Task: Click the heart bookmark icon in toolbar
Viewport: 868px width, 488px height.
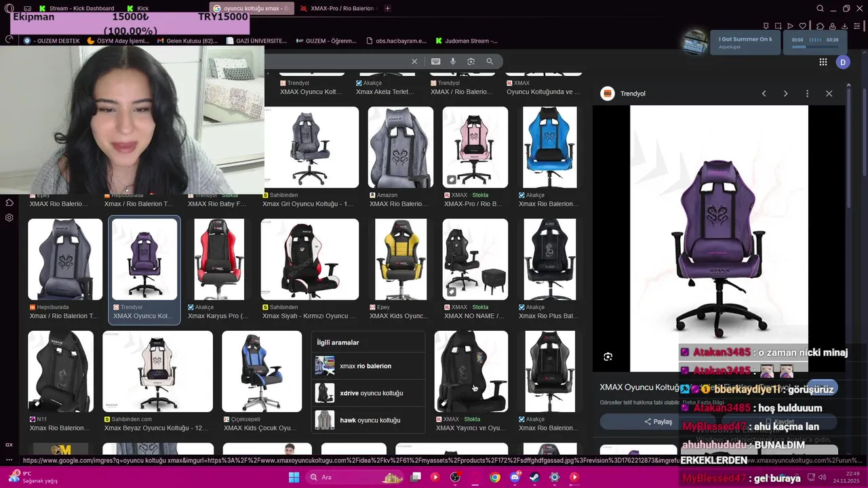Action: (803, 26)
